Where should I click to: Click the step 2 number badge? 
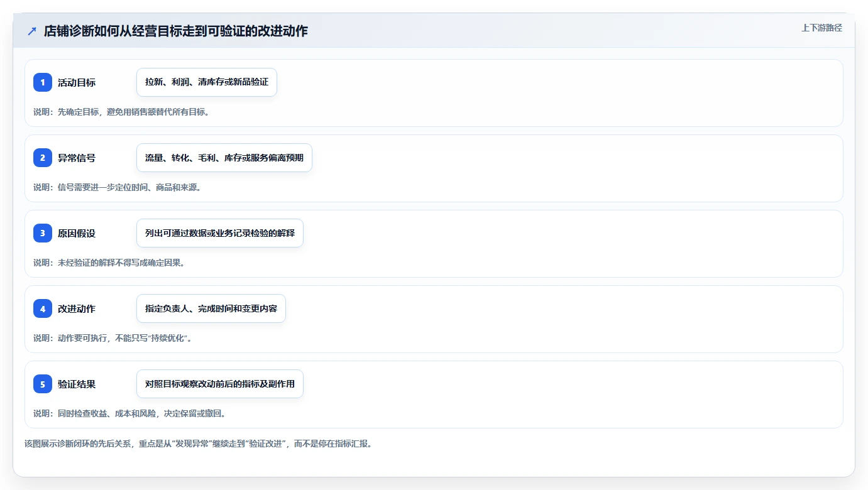tap(43, 158)
